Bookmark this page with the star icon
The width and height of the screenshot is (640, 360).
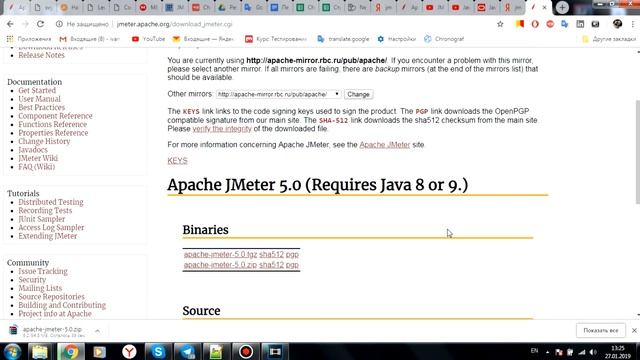click(x=500, y=24)
